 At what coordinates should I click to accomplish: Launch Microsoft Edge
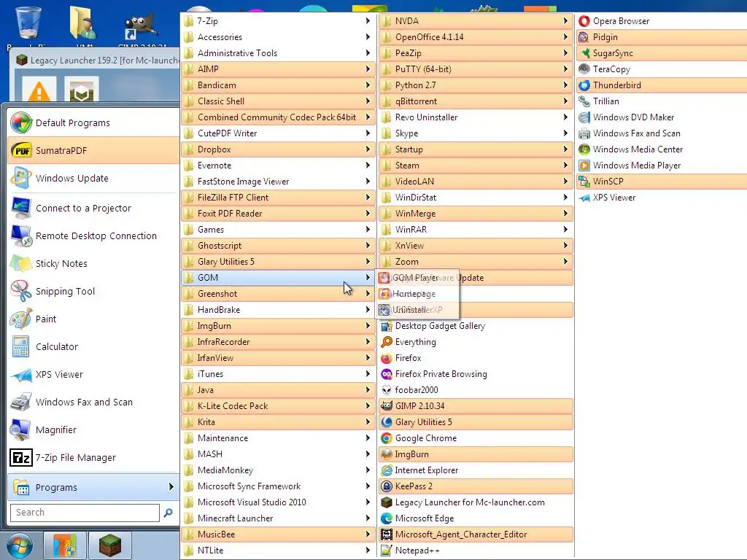click(x=476, y=518)
